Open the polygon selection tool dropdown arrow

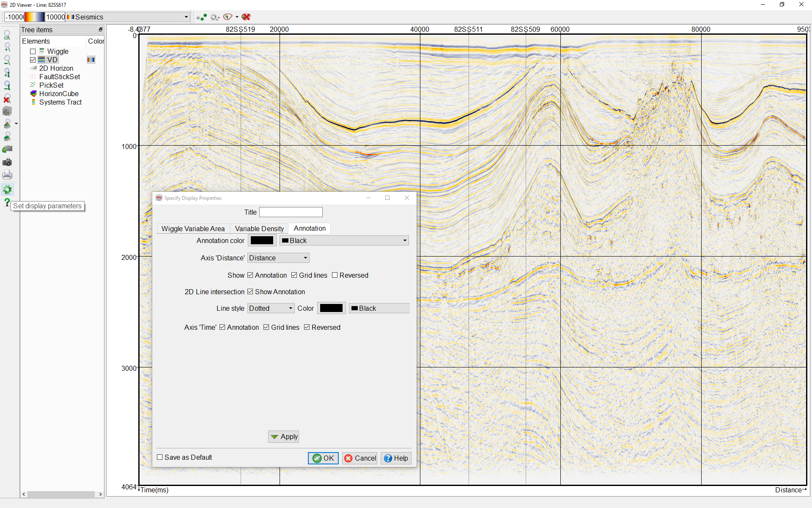(x=237, y=17)
